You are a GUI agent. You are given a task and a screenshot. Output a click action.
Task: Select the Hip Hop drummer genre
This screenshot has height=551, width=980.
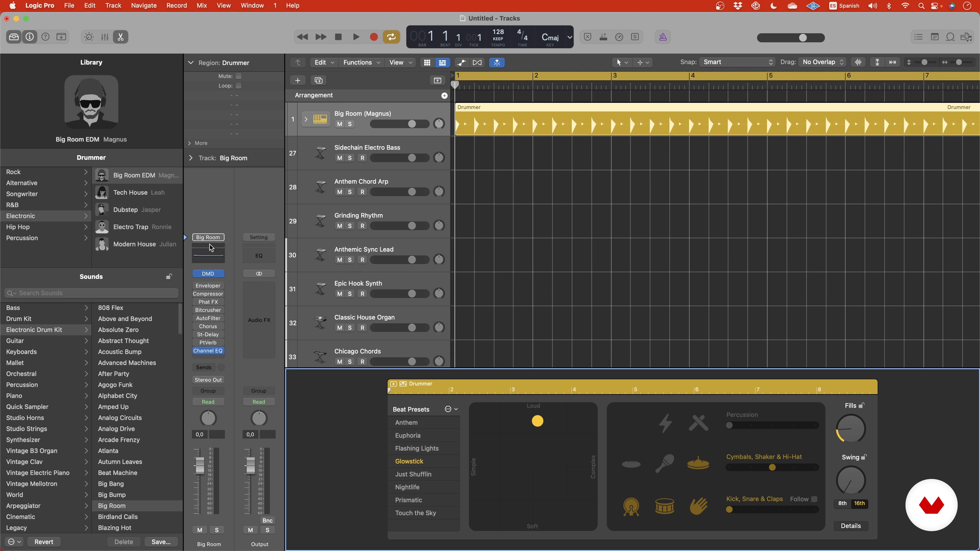tap(46, 227)
